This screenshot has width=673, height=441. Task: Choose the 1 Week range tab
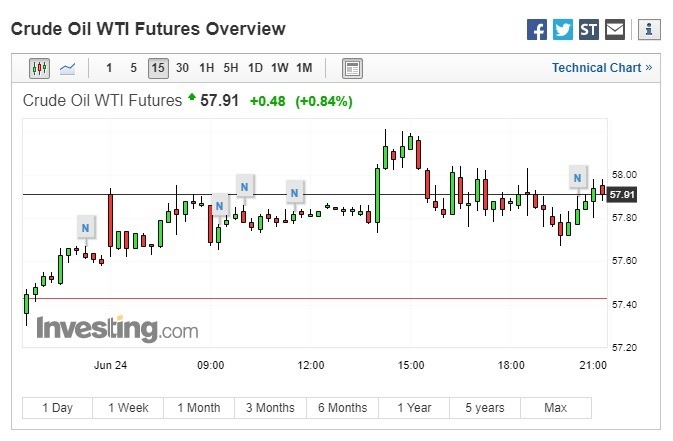tap(128, 408)
